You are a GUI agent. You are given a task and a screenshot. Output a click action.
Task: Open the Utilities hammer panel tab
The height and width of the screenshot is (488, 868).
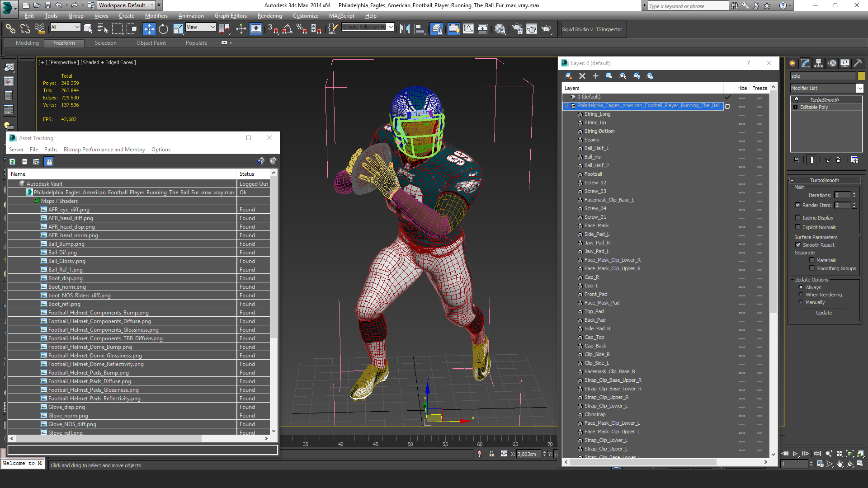click(x=858, y=63)
